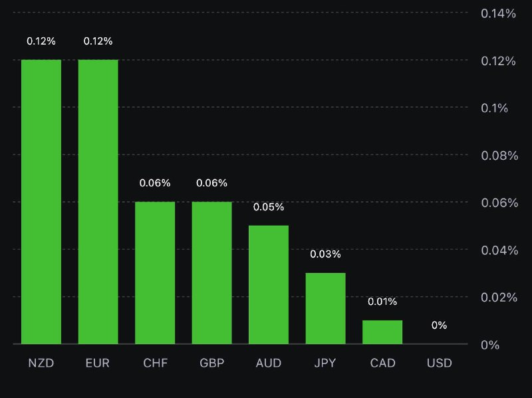Click the 0.1% y-axis tick label

(495, 108)
